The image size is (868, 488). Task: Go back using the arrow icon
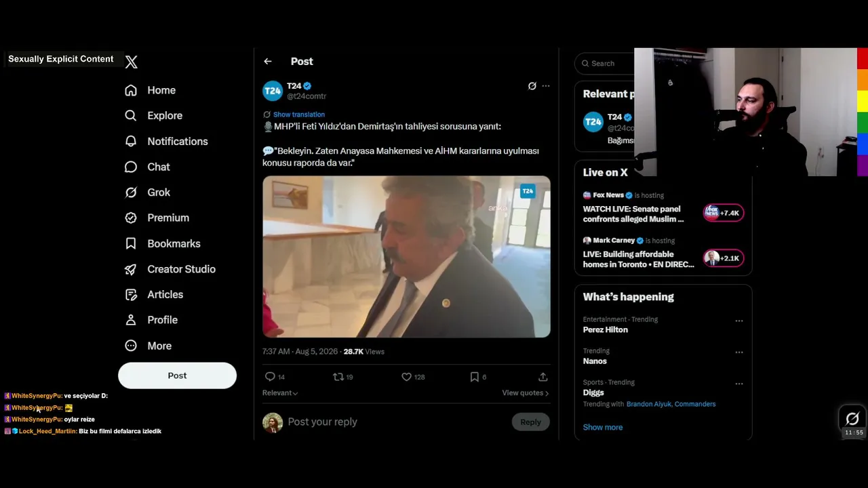[268, 62]
